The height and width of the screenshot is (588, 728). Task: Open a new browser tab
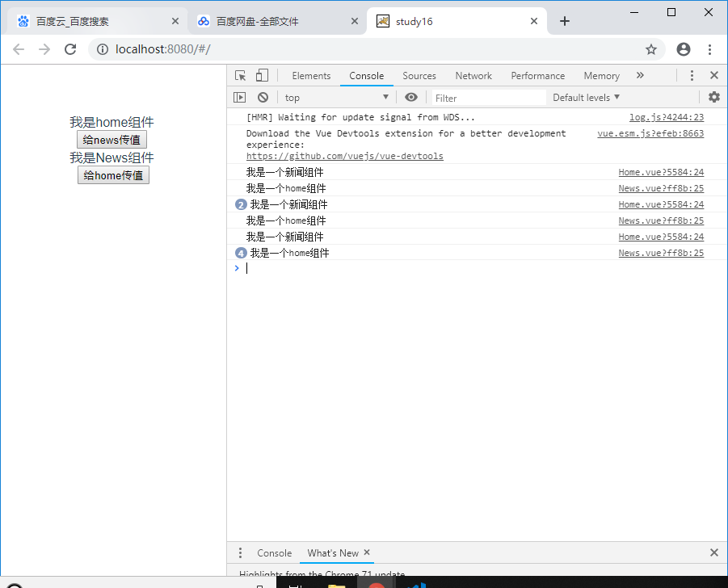tap(565, 21)
